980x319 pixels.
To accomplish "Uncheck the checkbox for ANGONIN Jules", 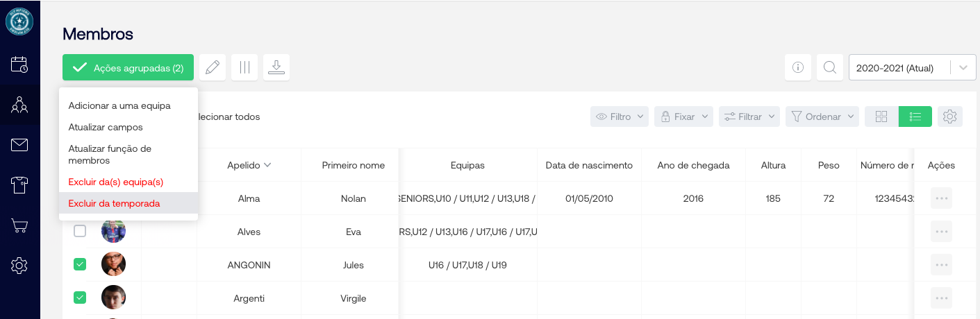I will coord(80,264).
